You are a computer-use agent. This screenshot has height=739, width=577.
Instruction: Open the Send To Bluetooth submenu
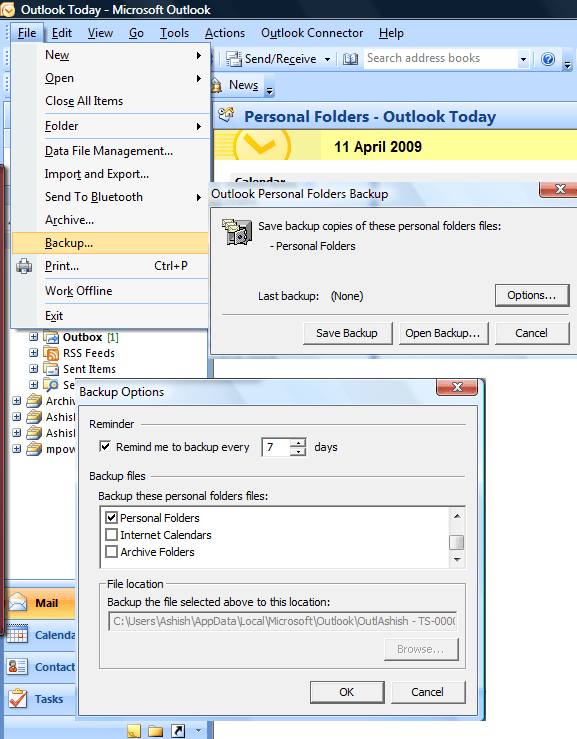coord(110,197)
